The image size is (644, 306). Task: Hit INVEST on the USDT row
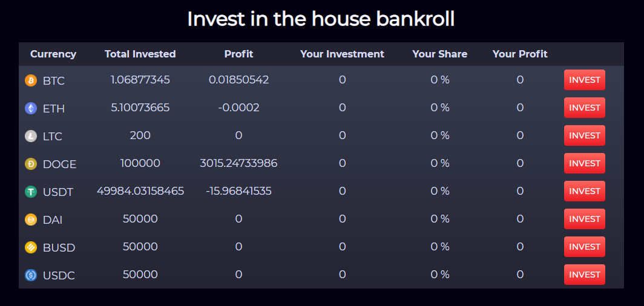585,191
